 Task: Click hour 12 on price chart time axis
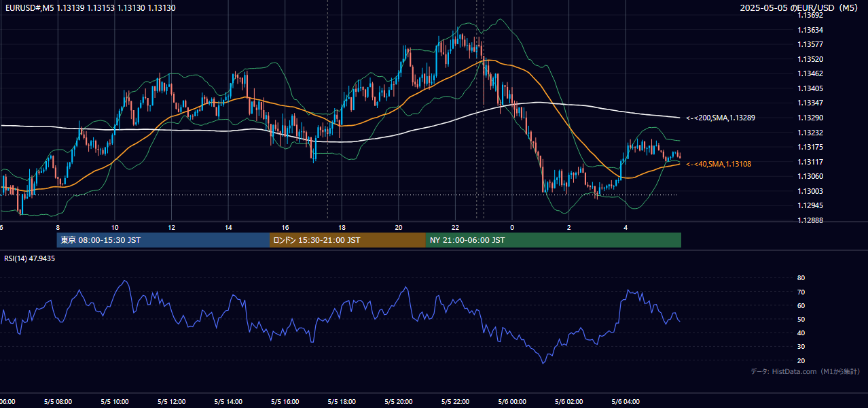point(172,227)
